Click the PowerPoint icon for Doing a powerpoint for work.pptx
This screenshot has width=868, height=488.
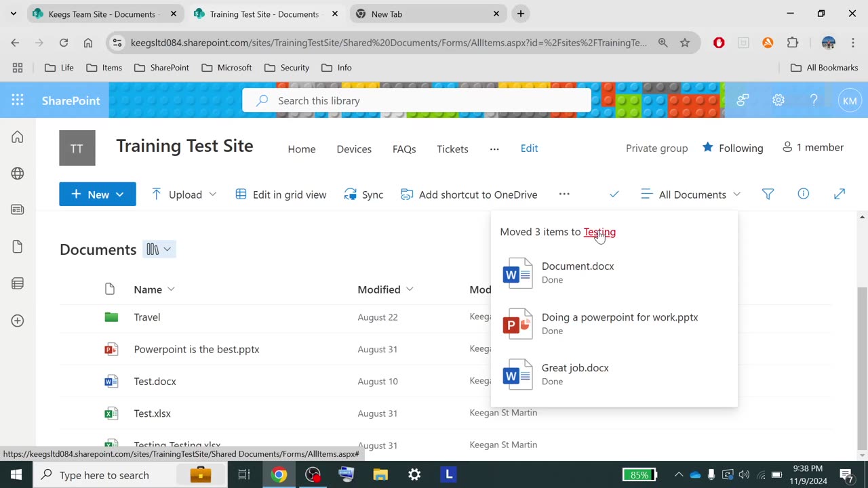click(x=517, y=324)
